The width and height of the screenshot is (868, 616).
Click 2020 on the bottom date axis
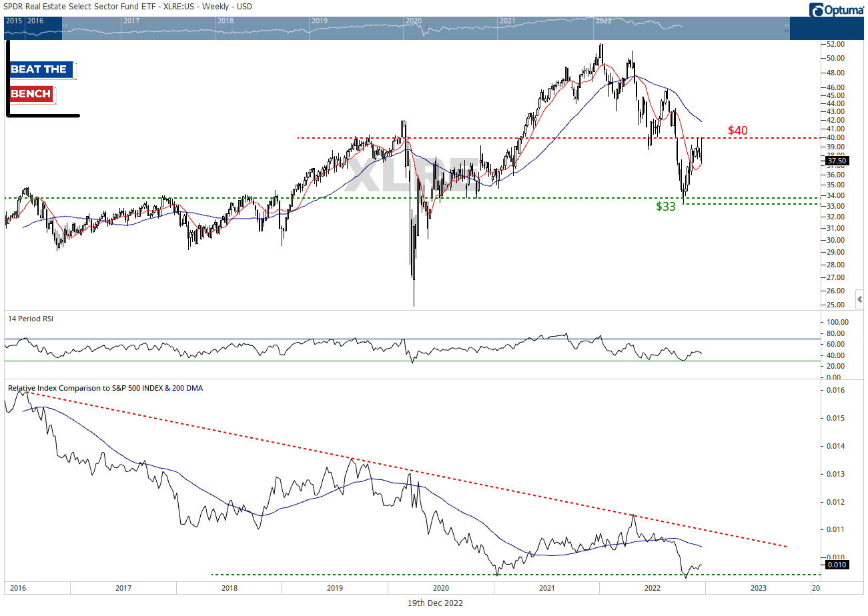pos(440,589)
